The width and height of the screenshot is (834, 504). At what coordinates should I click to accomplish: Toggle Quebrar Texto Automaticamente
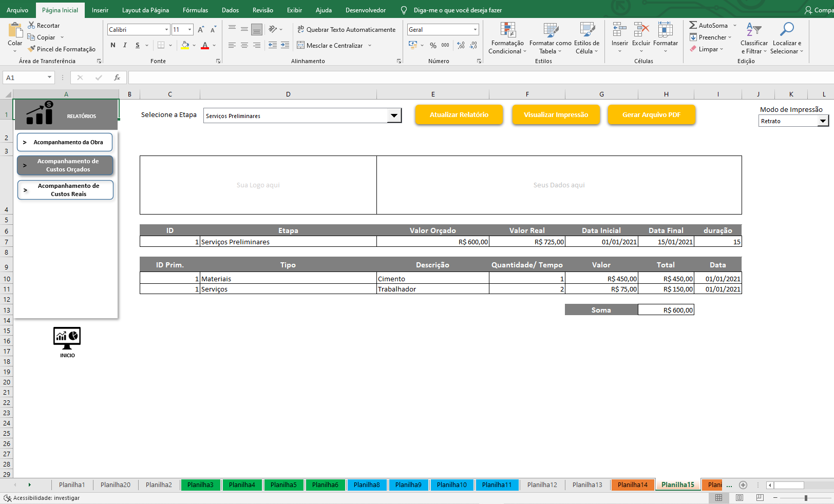click(347, 30)
